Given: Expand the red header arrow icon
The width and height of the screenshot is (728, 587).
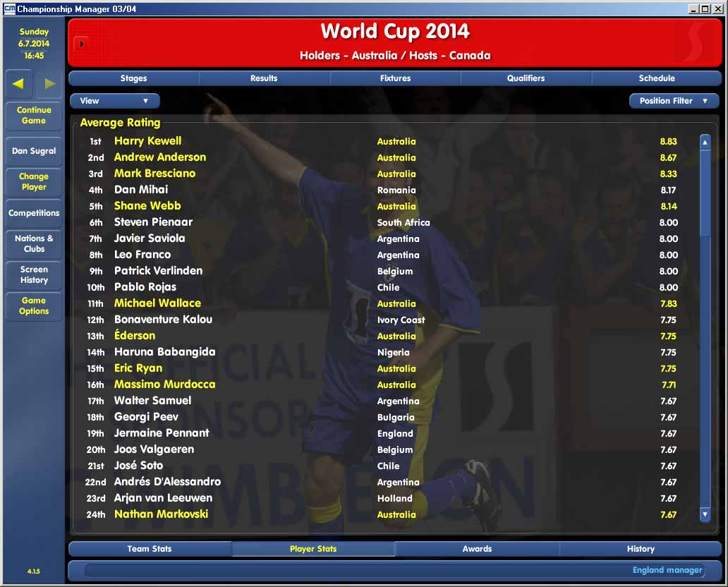Looking at the screenshot, I should [82, 44].
